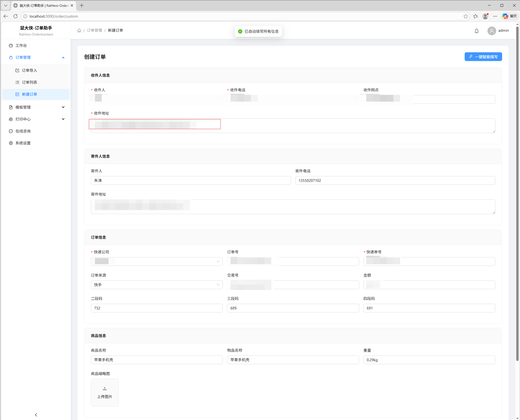Click the upload image icon box
Viewport: 520px width, 420px height.
coord(104,392)
